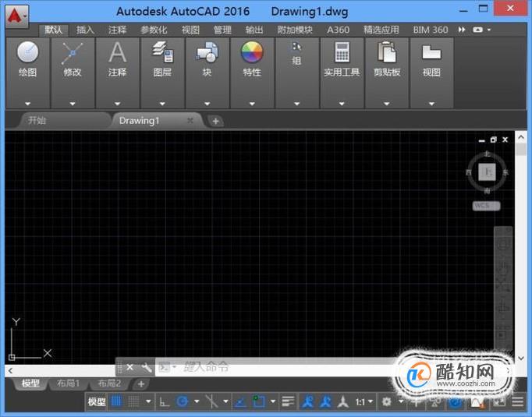Click the large A 注释 annotation panel icon
The width and height of the screenshot is (532, 417).
pos(117,52)
